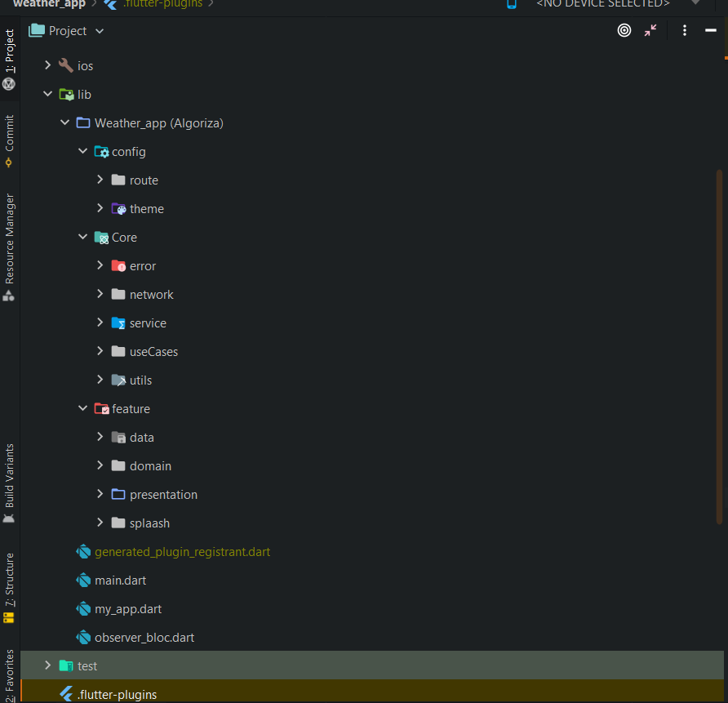Screen dimensions: 728x703
Task: Hide the Project tool window
Action: (x=711, y=30)
